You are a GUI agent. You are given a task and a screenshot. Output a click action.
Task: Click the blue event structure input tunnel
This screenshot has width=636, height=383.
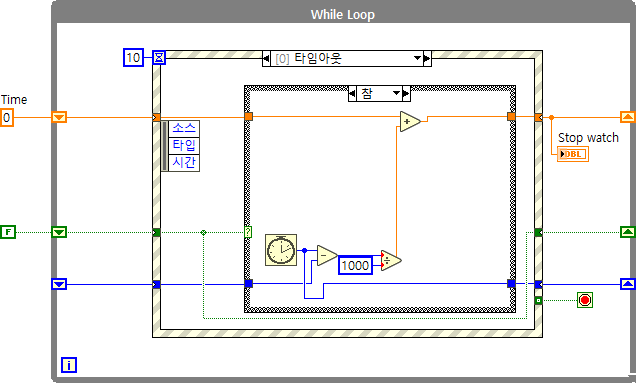(x=157, y=284)
